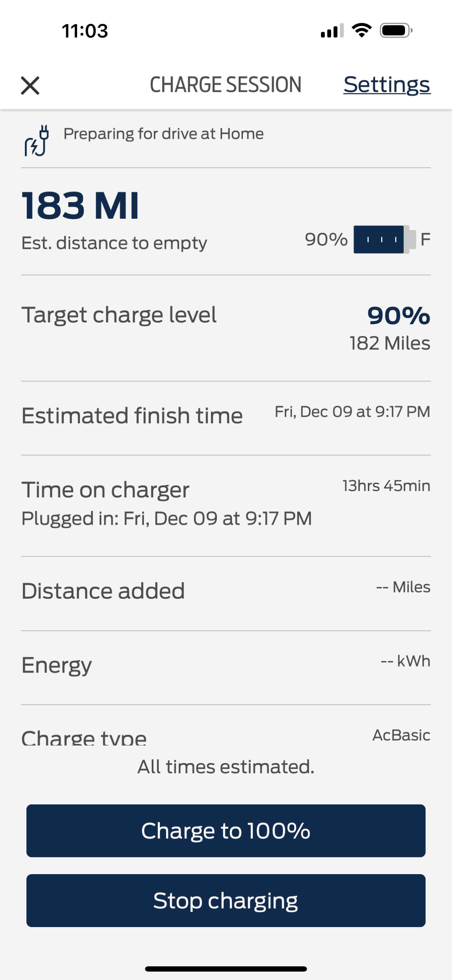Tap the phone battery status icon
The width and height of the screenshot is (452, 980).
(396, 30)
